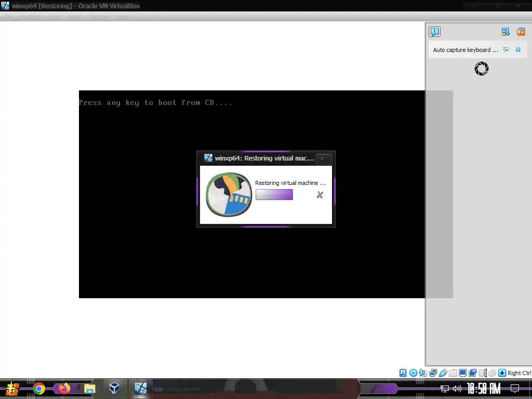
Task: Click the Auto capture keyboard notification text
Action: click(465, 50)
